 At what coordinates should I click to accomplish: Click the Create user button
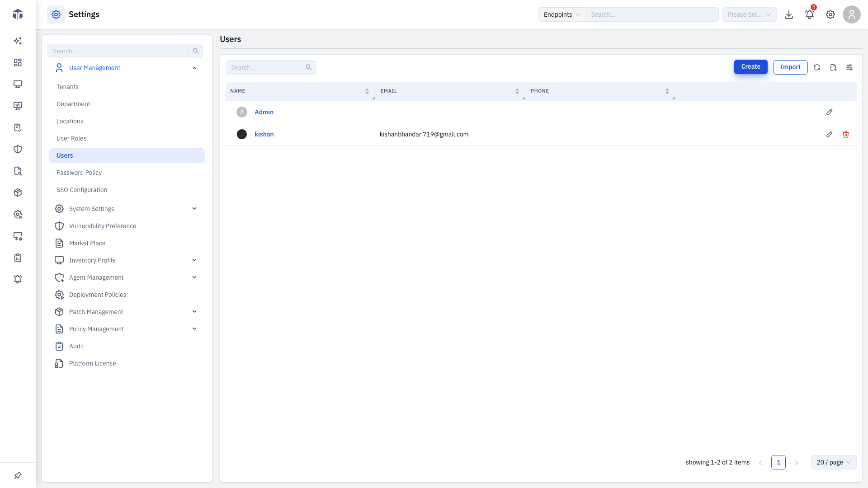750,67
